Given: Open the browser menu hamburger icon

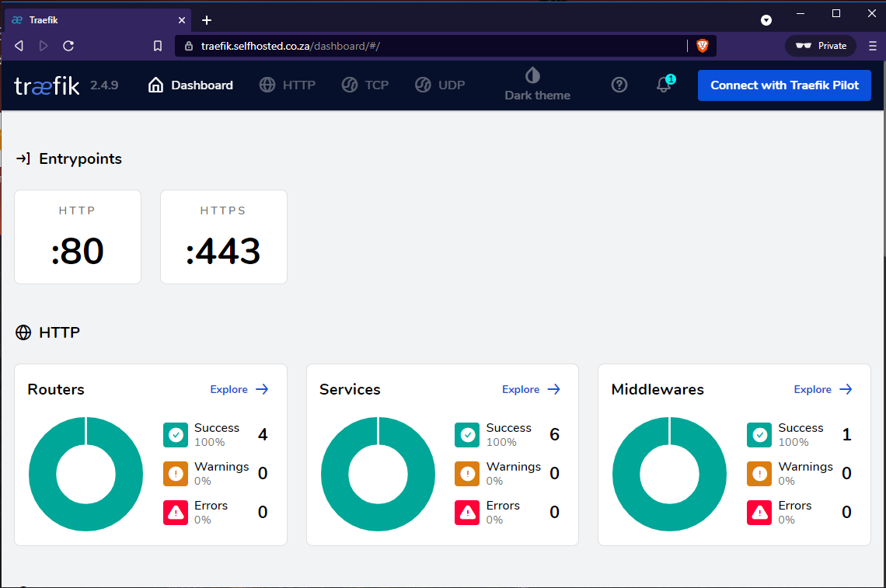Looking at the screenshot, I should tap(872, 45).
